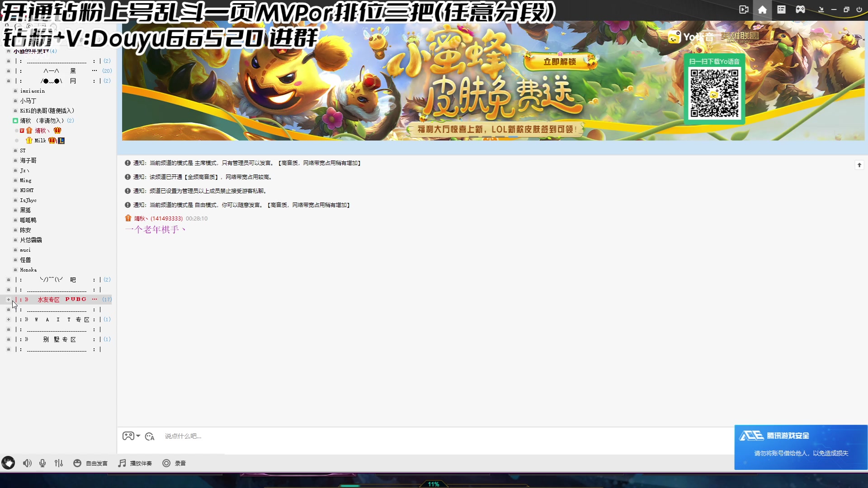The width and height of the screenshot is (868, 488).
Task: Click the 11% progress indicator at bottom
Action: pos(433,484)
